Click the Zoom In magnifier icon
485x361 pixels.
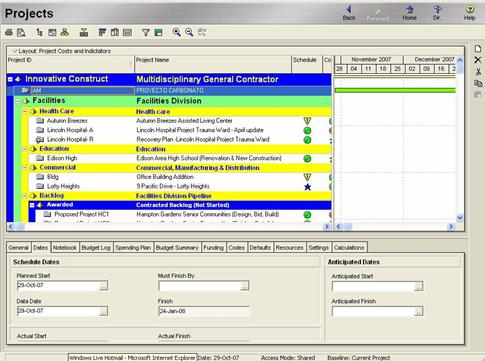click(x=177, y=32)
